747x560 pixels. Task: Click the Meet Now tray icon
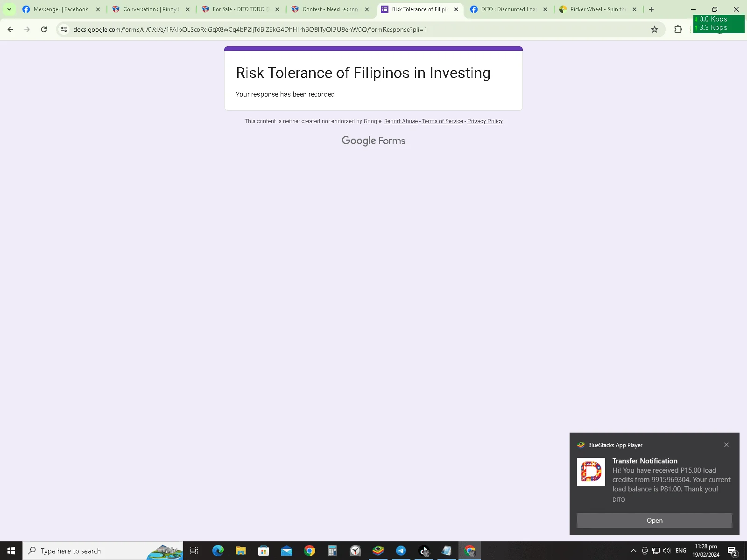(x=645, y=551)
